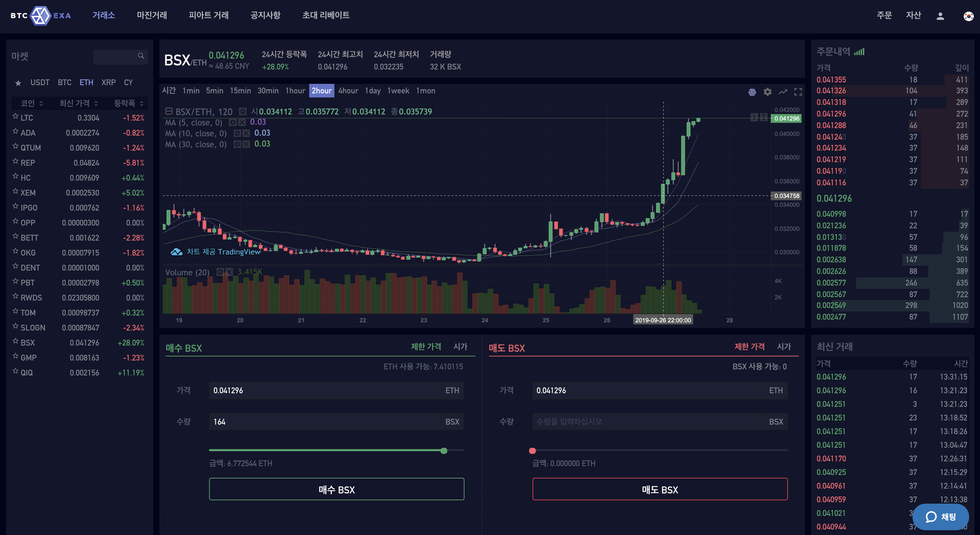
Task: Open 피아트 거래 fiat trading menu
Action: [208, 15]
